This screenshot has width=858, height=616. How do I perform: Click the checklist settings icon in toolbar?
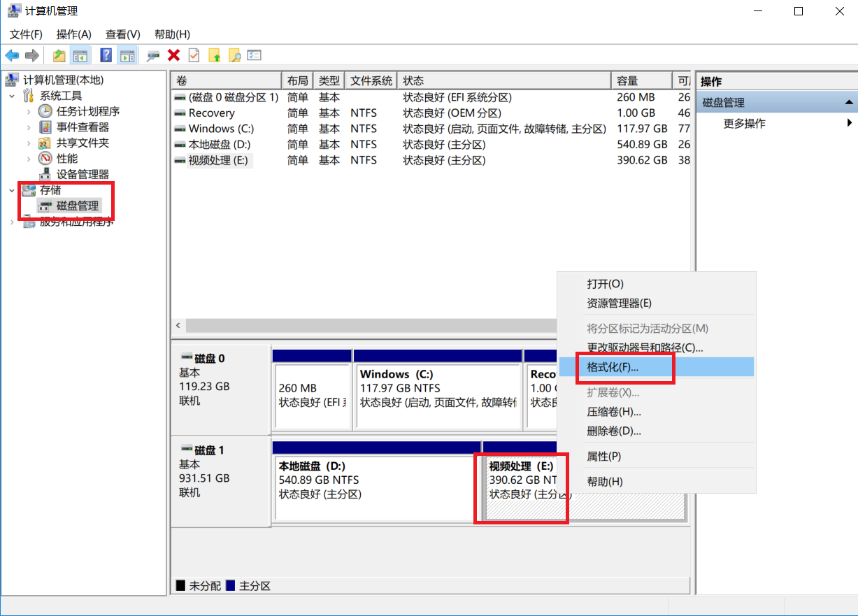coord(254,55)
